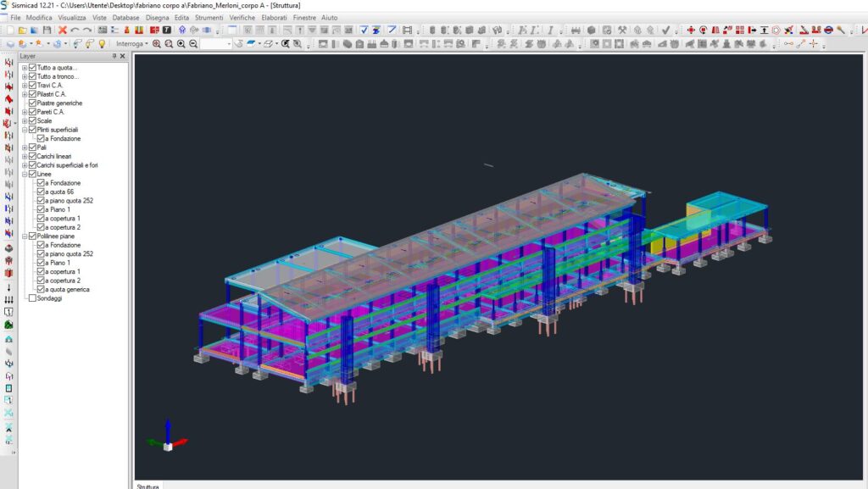Image resolution: width=868 pixels, height=489 pixels.
Task: Enable the Sondaggi layer checkbox
Action: (x=32, y=298)
